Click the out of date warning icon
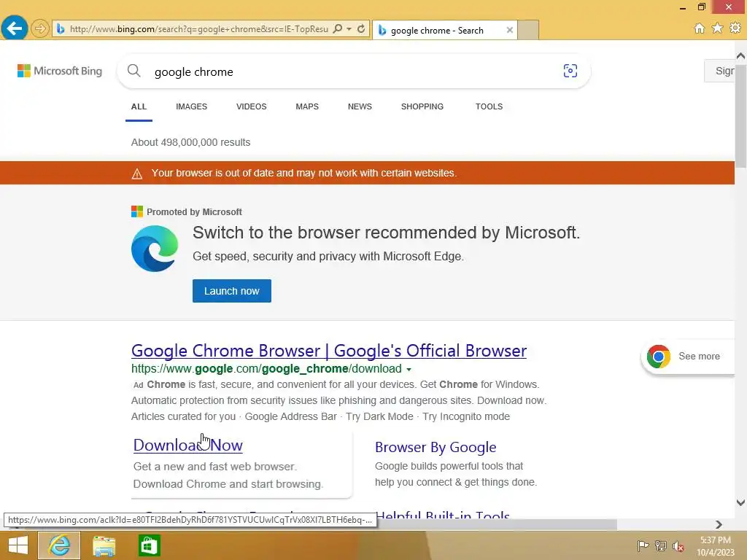 click(x=136, y=174)
